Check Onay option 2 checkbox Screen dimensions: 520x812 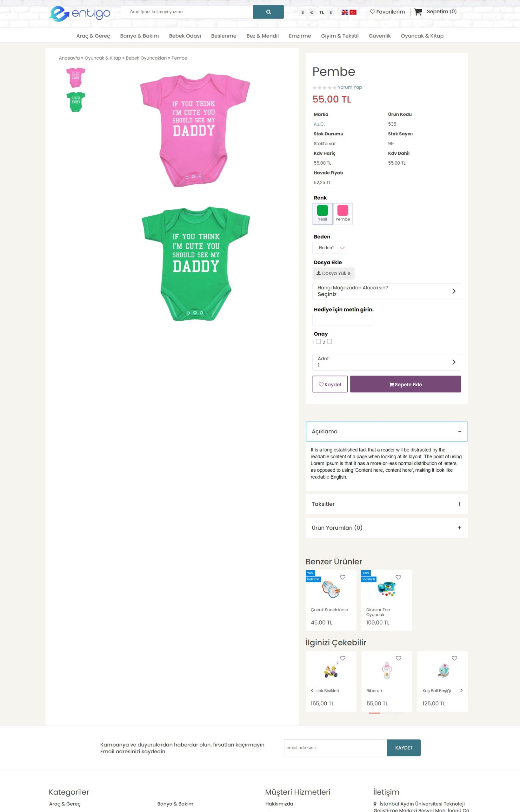[330, 341]
